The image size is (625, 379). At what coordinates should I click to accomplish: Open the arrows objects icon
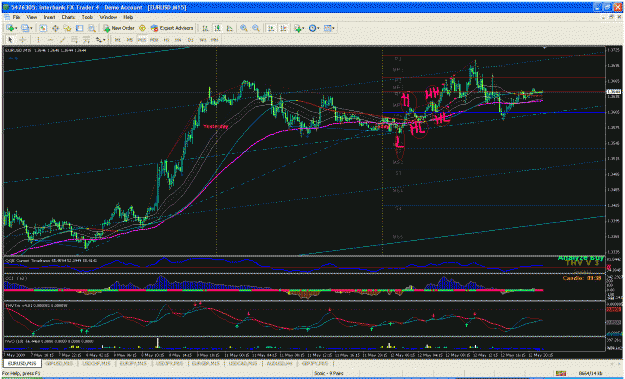pos(98,40)
